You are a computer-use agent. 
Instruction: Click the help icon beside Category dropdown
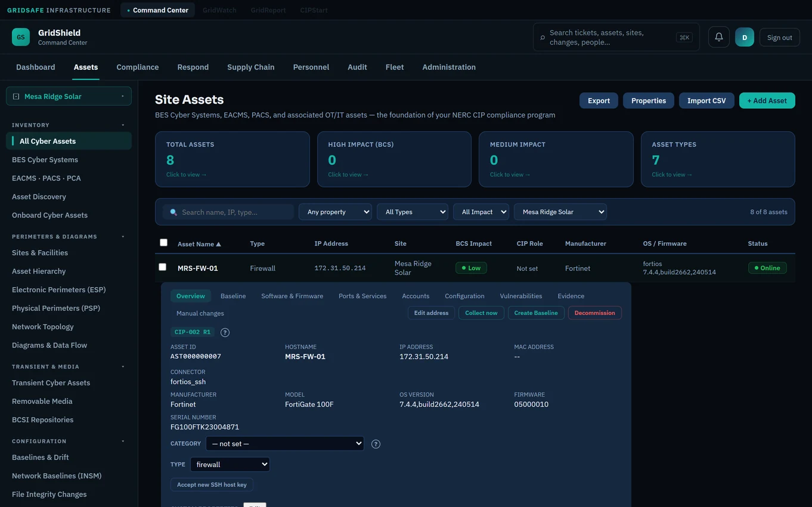(376, 444)
